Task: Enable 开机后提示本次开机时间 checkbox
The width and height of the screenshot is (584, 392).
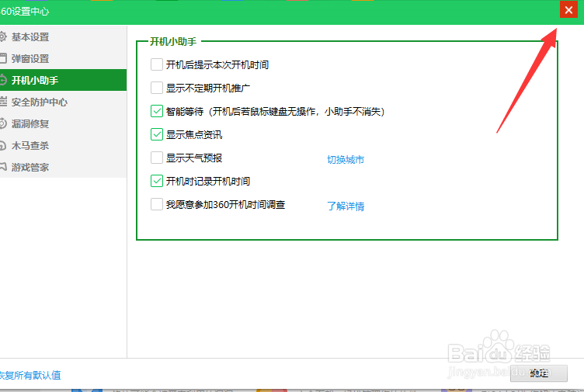Action: coord(157,64)
